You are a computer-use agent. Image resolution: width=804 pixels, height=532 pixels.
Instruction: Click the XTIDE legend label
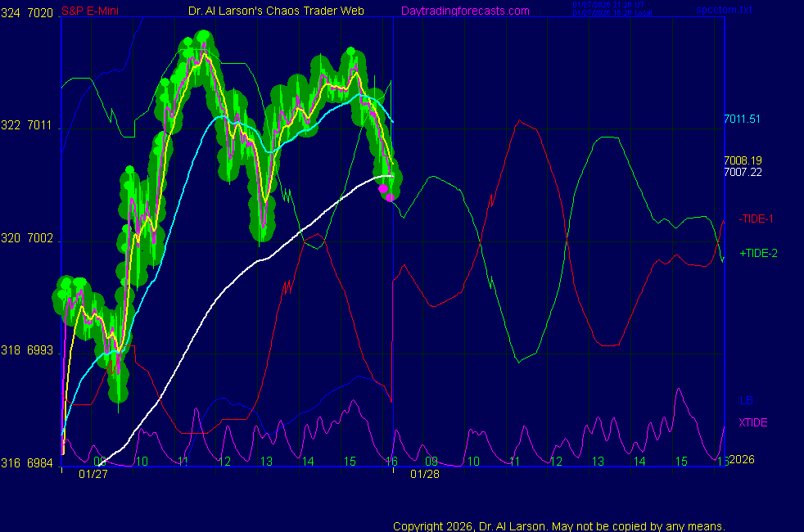coord(753,422)
